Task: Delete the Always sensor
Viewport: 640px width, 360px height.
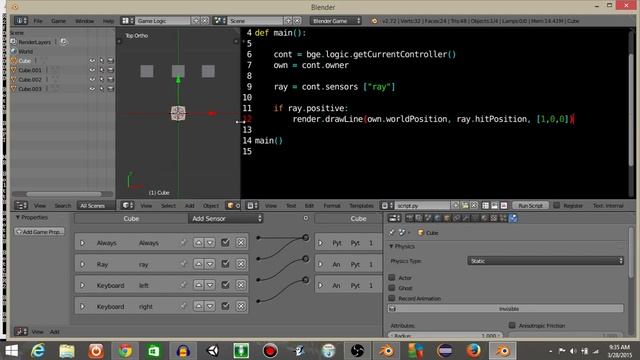Action: 241,242
